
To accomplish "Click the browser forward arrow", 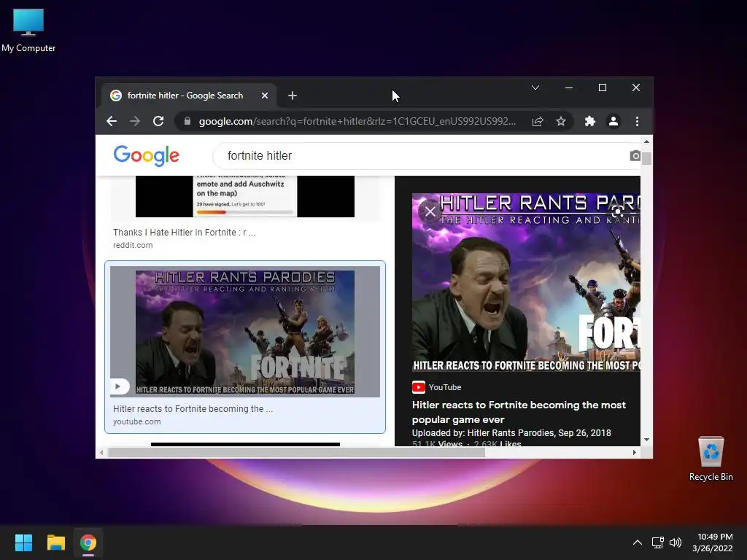I will pyautogui.click(x=135, y=122).
